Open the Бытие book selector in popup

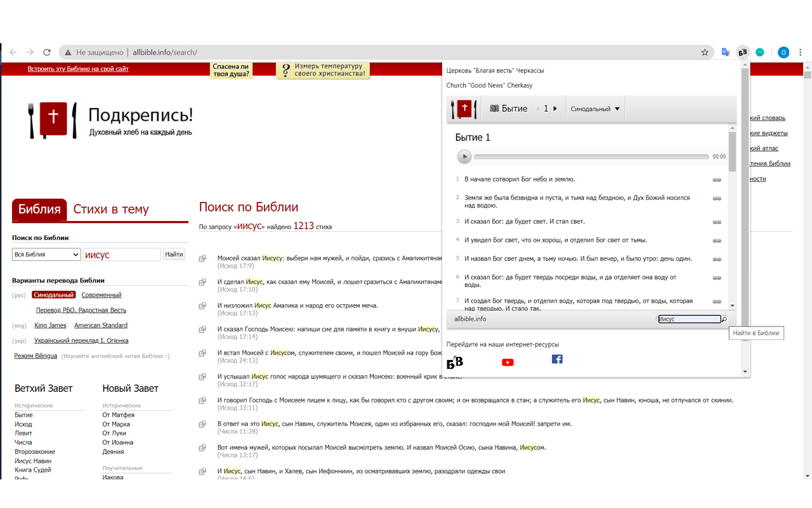tap(509, 109)
